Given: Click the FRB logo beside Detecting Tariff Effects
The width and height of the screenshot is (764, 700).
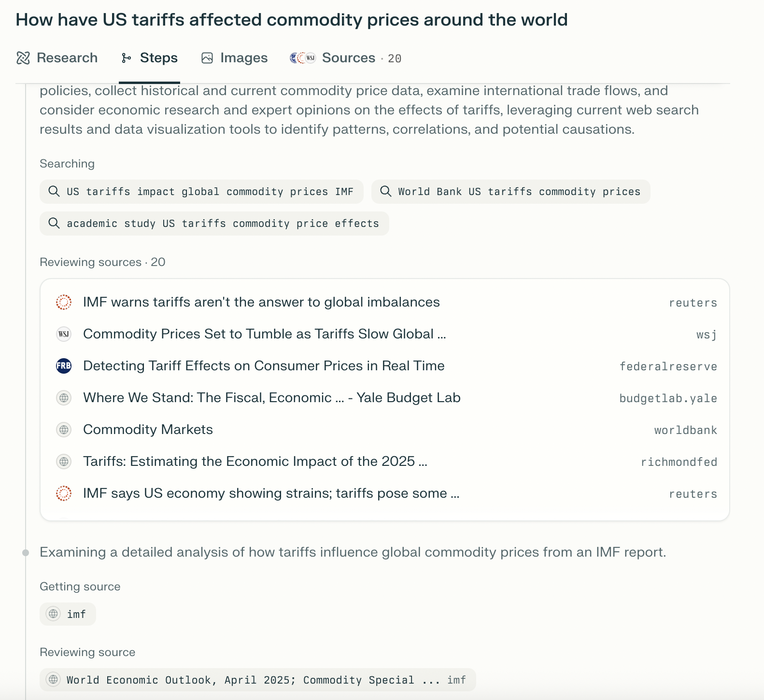Looking at the screenshot, I should [x=64, y=366].
